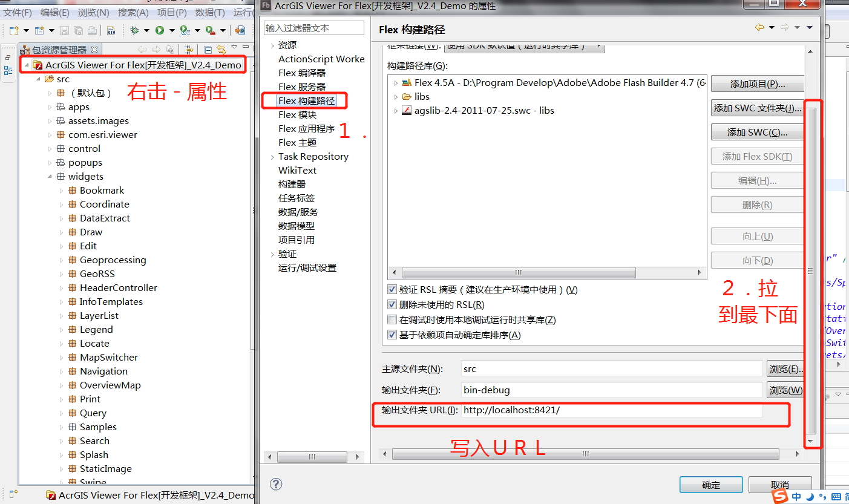Confirm with the 确定 button
The width and height of the screenshot is (849, 504).
(x=711, y=485)
